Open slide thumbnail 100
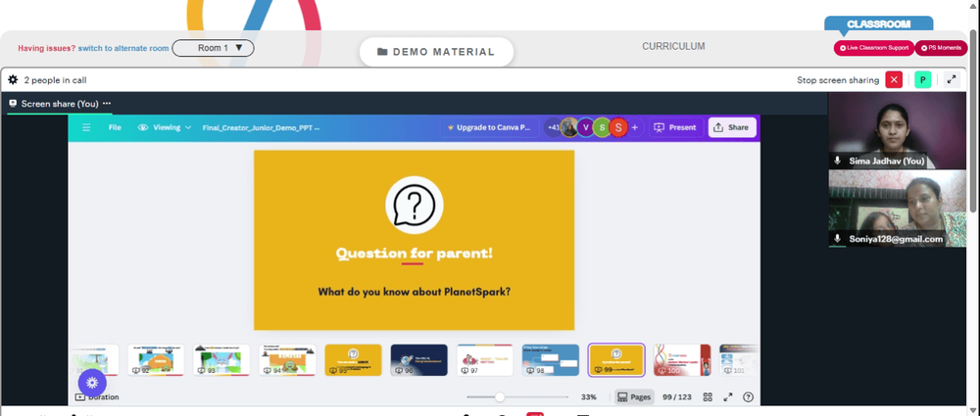980x416 pixels. point(682,360)
